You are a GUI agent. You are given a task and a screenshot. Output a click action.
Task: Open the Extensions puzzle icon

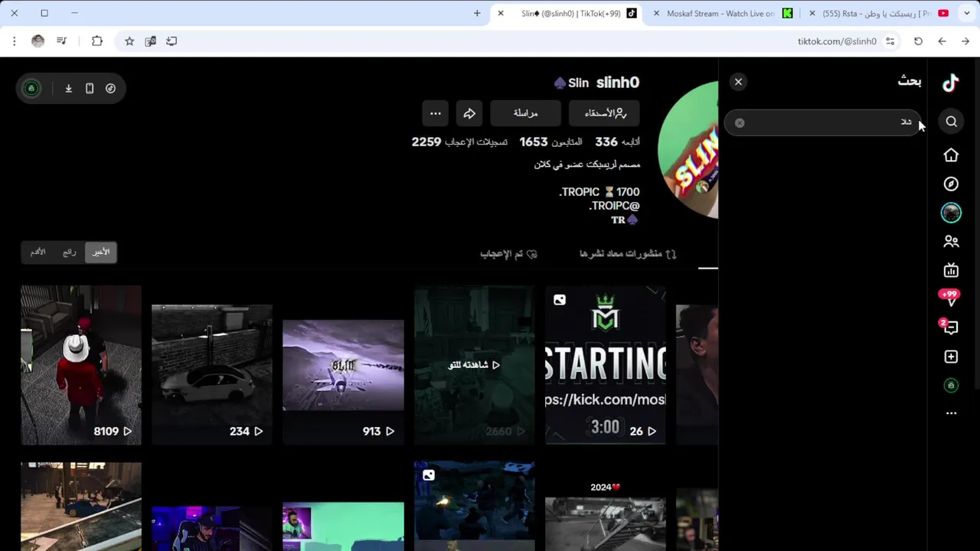pos(97,41)
